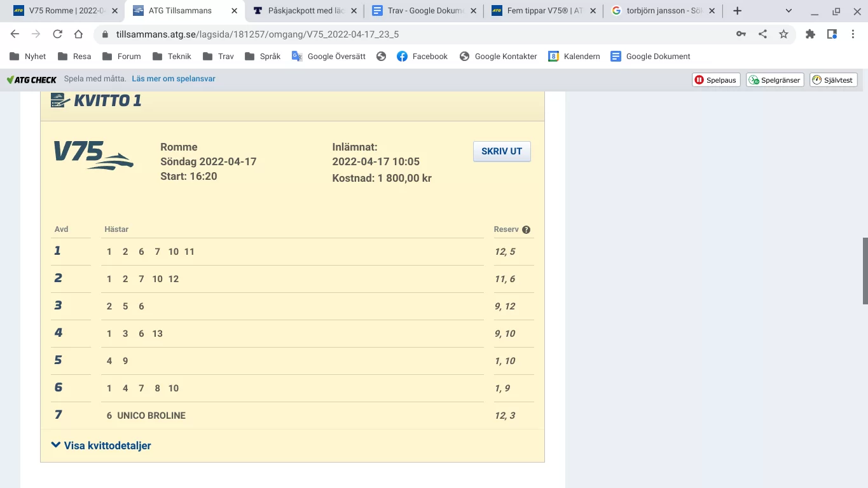
Task: Expand Visa kvittodetaljer
Action: pyautogui.click(x=102, y=445)
